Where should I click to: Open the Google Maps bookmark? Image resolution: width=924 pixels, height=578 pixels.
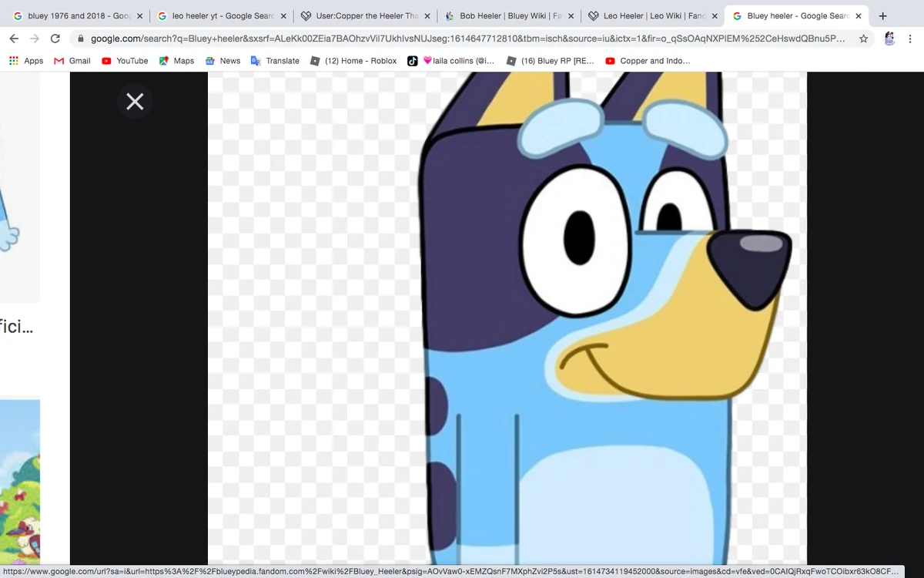coord(177,60)
